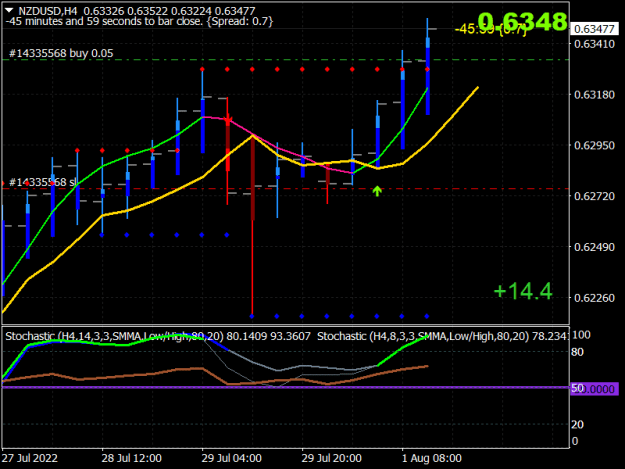625x469 pixels.
Task: Click the '29 Jul 04:00' time axis label
Action: click(x=232, y=458)
